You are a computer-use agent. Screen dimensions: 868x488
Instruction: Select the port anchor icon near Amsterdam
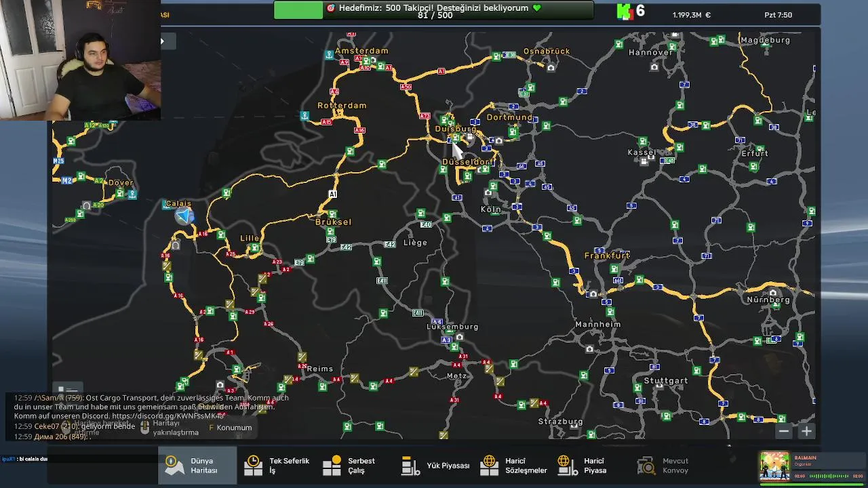(329, 55)
